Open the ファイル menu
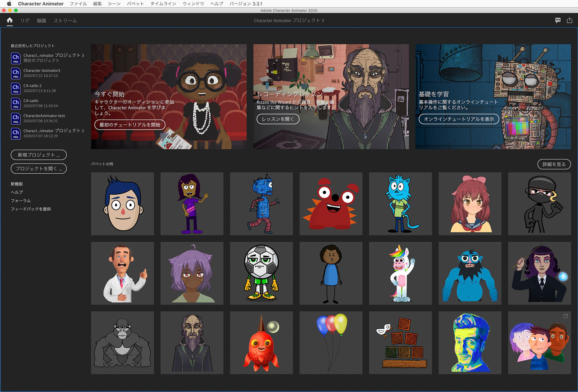This screenshot has width=578, height=392. pyautogui.click(x=78, y=3)
